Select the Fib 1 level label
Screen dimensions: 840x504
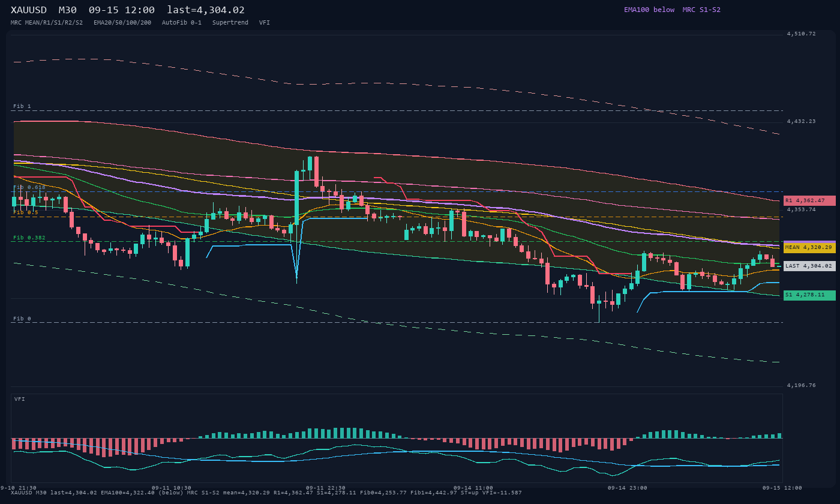(x=22, y=106)
